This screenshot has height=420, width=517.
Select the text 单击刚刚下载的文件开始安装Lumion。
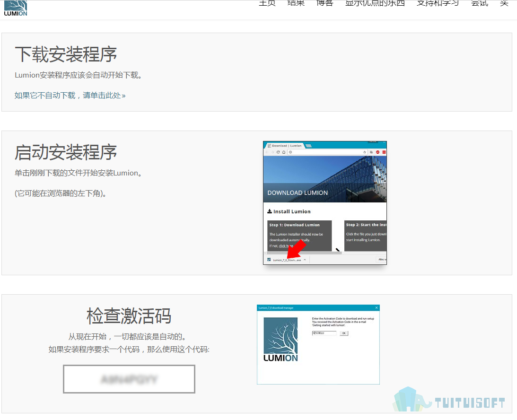pyautogui.click(x=78, y=173)
